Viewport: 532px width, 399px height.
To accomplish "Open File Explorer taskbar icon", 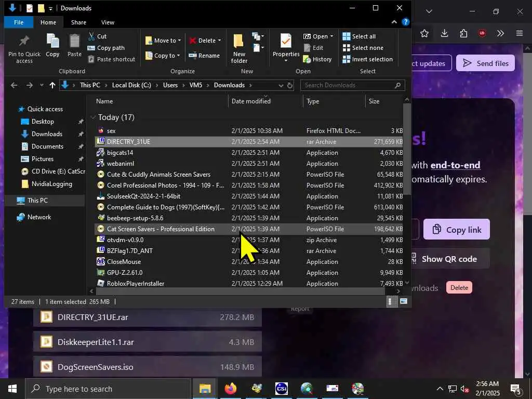I will click(205, 389).
